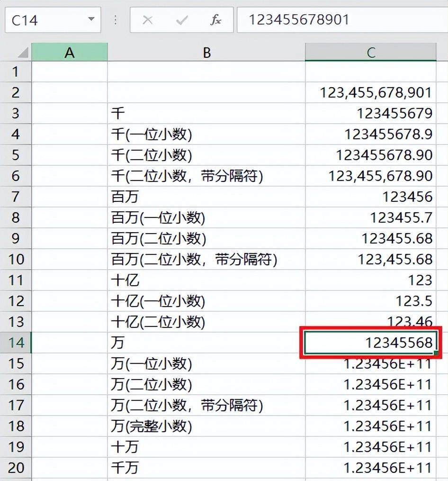This screenshot has width=448, height=481.
Task: Click cell labeled 百万(二位小数，带分隔符)
Action: [x=206, y=259]
